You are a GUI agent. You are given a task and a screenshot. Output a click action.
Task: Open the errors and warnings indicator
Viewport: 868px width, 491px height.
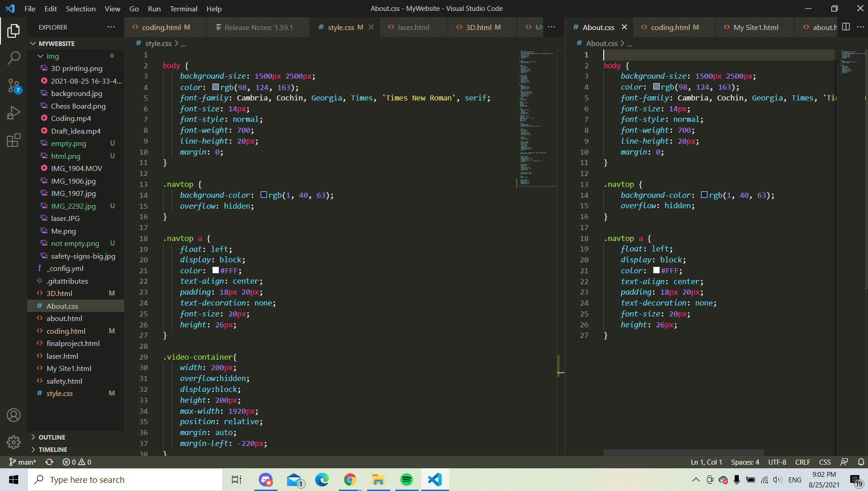coord(76,462)
